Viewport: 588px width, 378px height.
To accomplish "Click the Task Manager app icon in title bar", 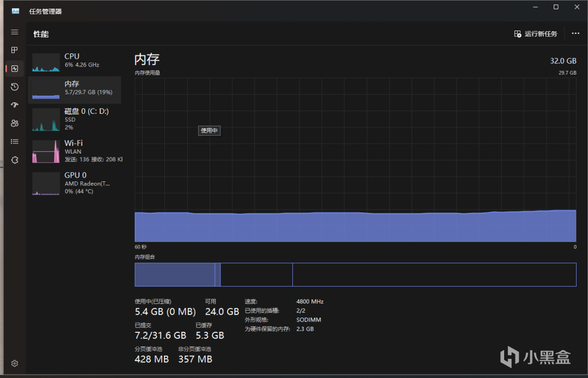I will pyautogui.click(x=15, y=11).
